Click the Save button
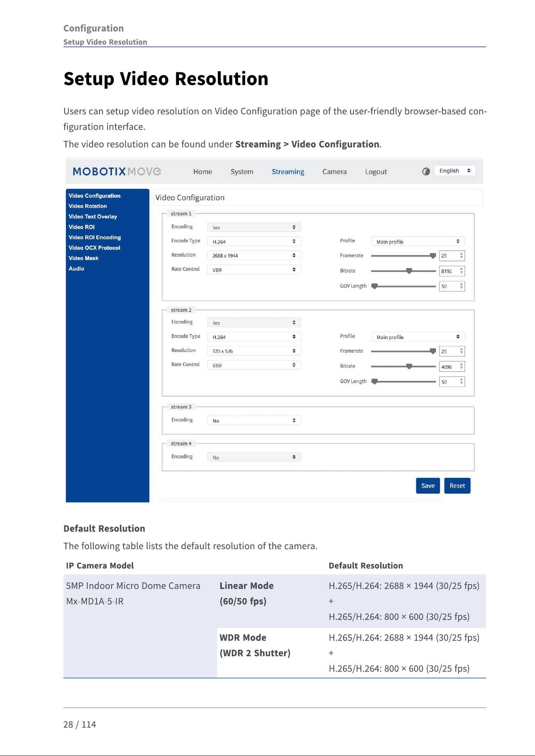The width and height of the screenshot is (535, 756). click(x=428, y=486)
